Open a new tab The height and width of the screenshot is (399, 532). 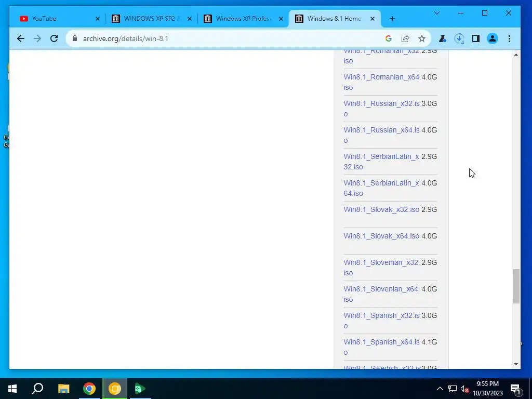pos(392,19)
